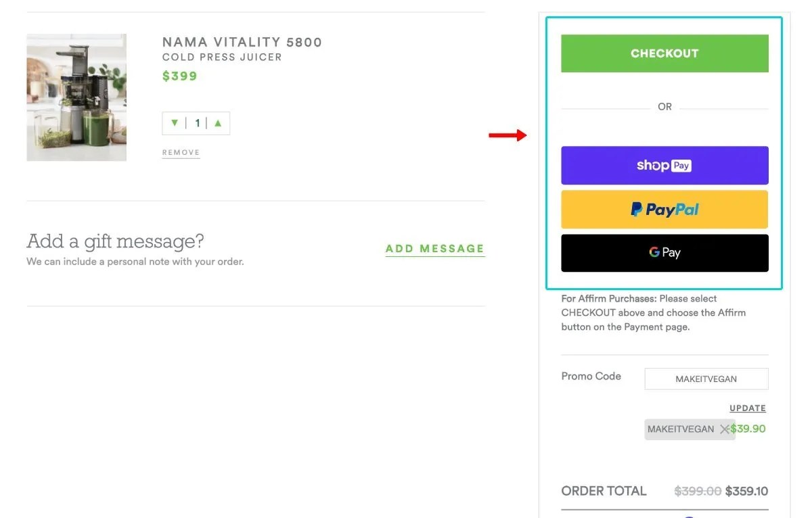
Task: Click the green discount amount $39.90
Action: click(x=747, y=429)
